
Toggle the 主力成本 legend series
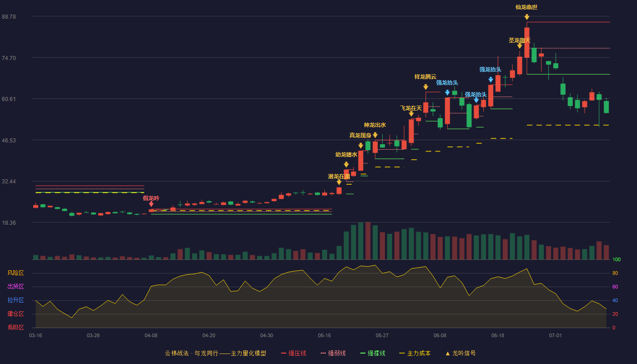coord(415,353)
